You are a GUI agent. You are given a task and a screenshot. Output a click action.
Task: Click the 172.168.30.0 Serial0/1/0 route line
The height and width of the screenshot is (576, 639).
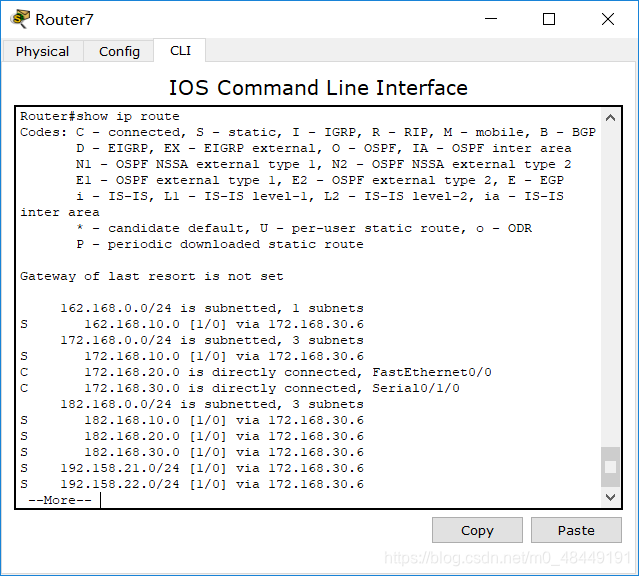click(240, 388)
